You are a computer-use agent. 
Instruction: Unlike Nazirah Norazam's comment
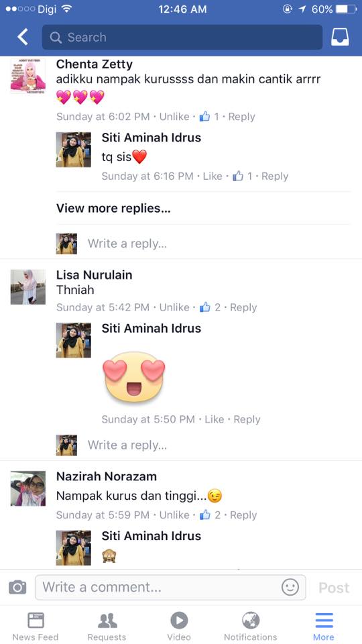174,515
